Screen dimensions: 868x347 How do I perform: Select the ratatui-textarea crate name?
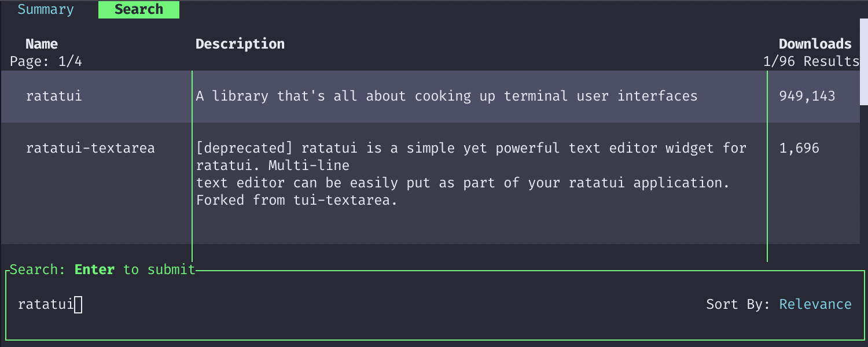click(90, 148)
